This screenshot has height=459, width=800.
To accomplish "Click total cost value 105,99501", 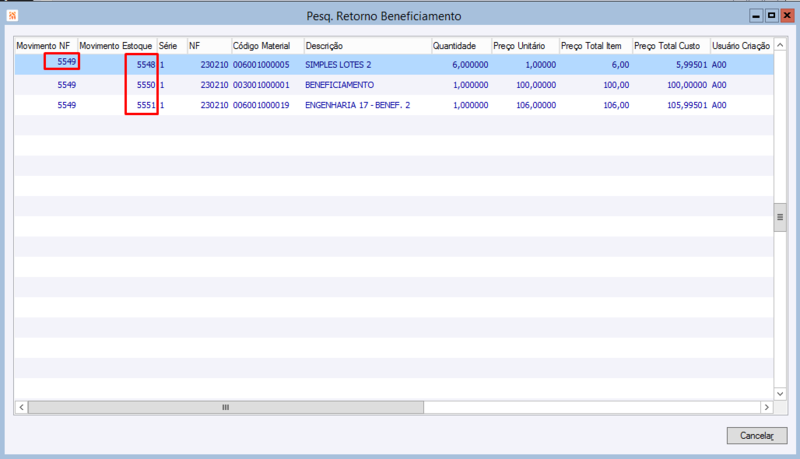I will point(687,105).
